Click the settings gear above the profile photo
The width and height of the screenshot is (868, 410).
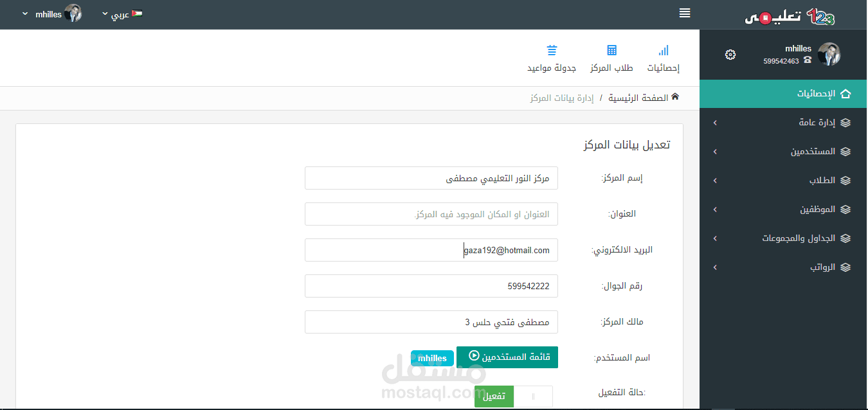click(730, 55)
